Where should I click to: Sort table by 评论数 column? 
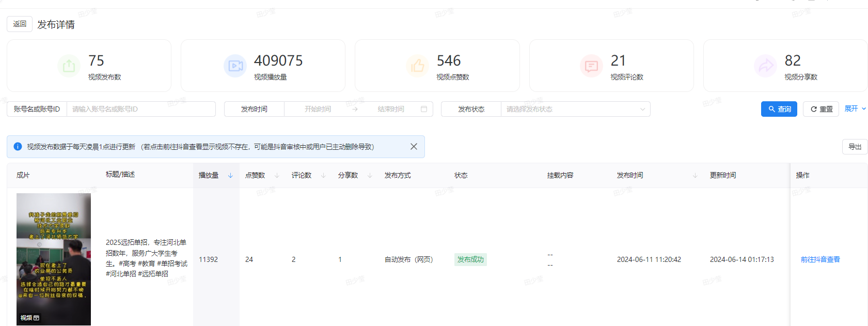(x=323, y=176)
